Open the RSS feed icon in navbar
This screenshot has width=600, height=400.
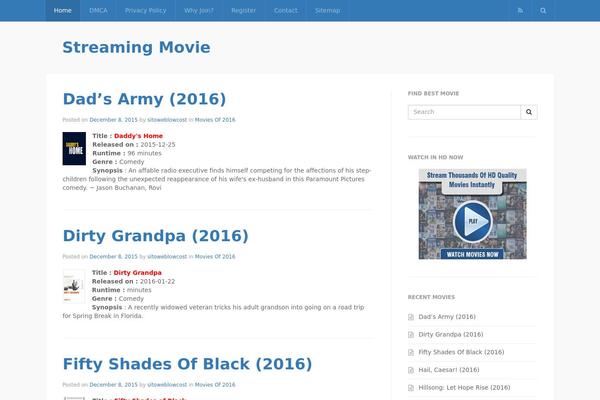[520, 10]
